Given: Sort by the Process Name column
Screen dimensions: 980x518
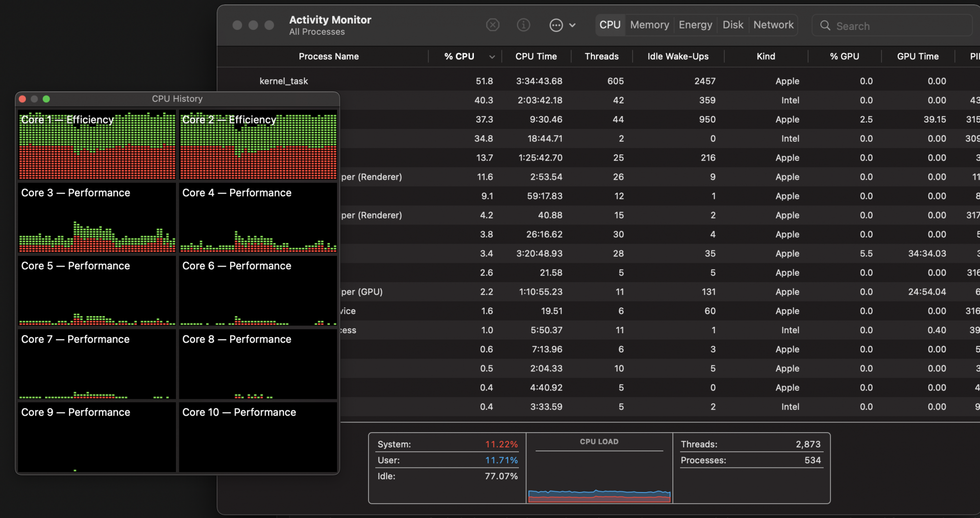Looking at the screenshot, I should click(x=328, y=56).
